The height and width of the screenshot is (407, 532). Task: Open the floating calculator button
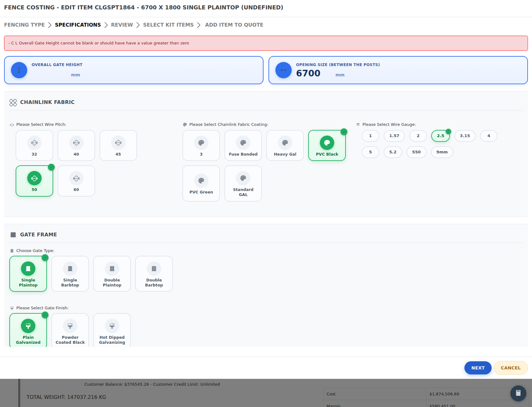(x=518, y=393)
